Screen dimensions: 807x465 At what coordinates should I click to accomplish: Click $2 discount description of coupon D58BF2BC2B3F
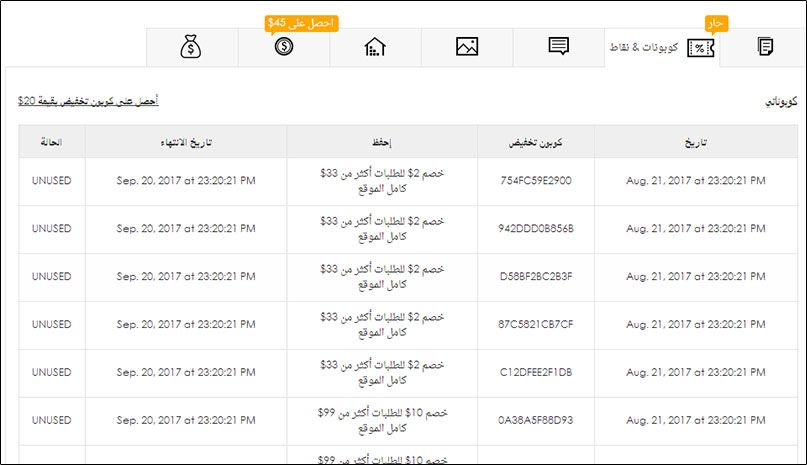(x=382, y=277)
